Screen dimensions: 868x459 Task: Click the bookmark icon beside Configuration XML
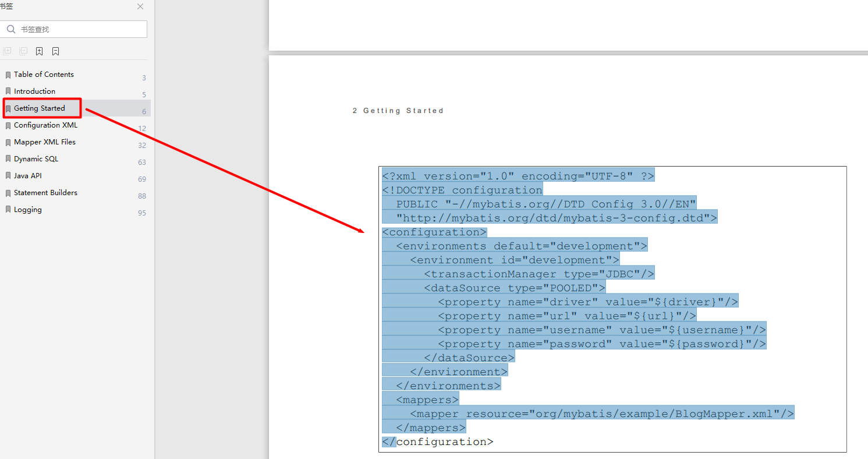pos(8,126)
